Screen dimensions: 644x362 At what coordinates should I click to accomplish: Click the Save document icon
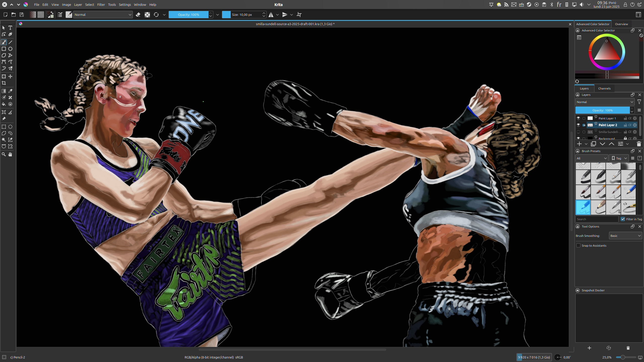click(22, 15)
